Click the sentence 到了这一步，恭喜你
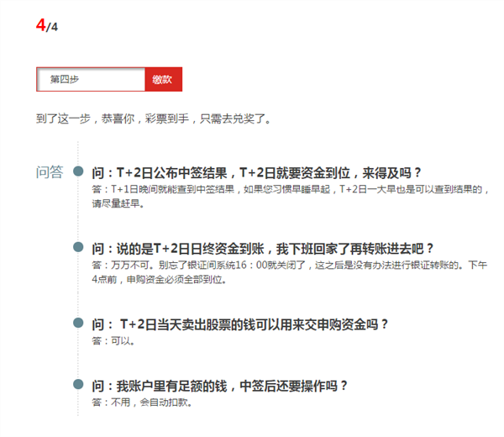The width and height of the screenshot is (504, 437). point(85,118)
